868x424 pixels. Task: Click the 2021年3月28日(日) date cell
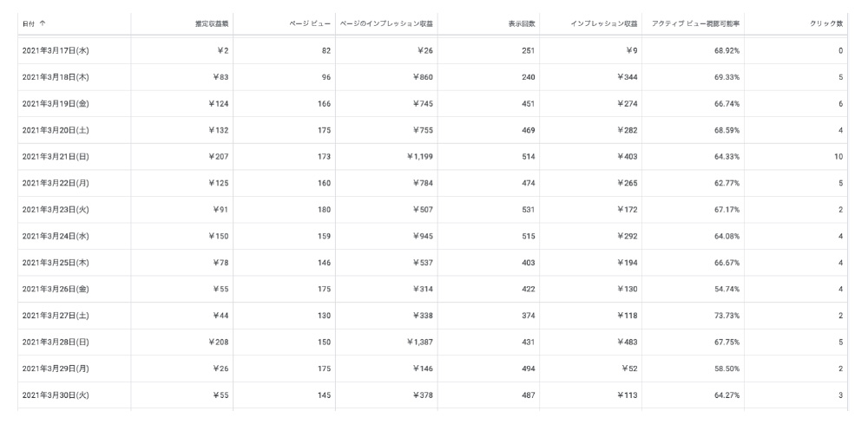pos(56,342)
